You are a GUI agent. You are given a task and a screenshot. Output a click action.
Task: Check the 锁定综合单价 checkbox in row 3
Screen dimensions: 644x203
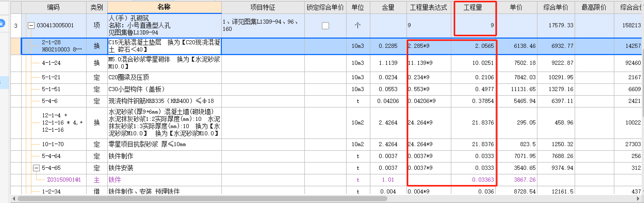(x=325, y=26)
